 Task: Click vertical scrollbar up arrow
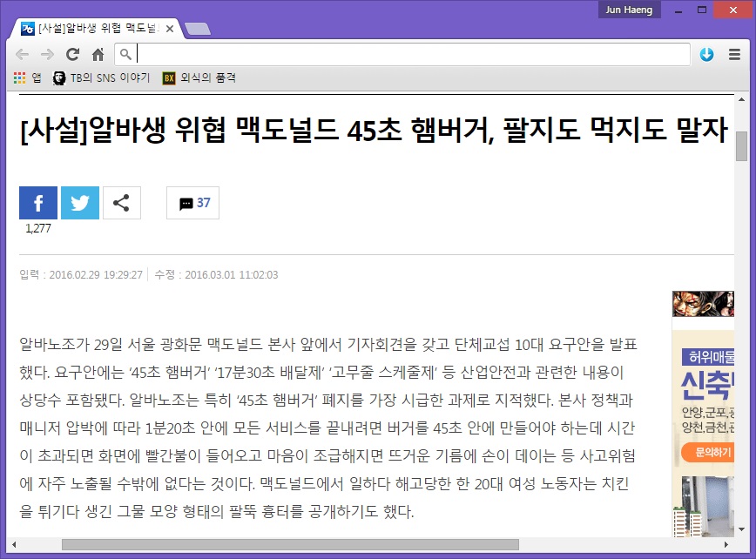741,100
